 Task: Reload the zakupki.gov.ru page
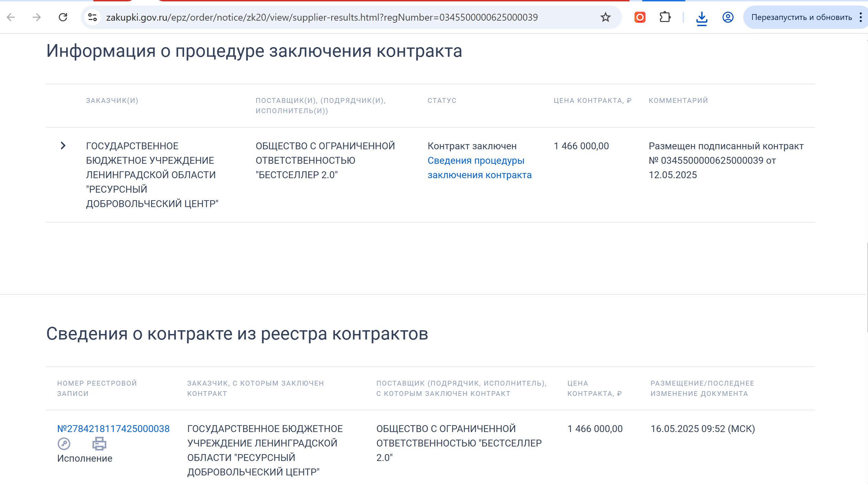(63, 17)
